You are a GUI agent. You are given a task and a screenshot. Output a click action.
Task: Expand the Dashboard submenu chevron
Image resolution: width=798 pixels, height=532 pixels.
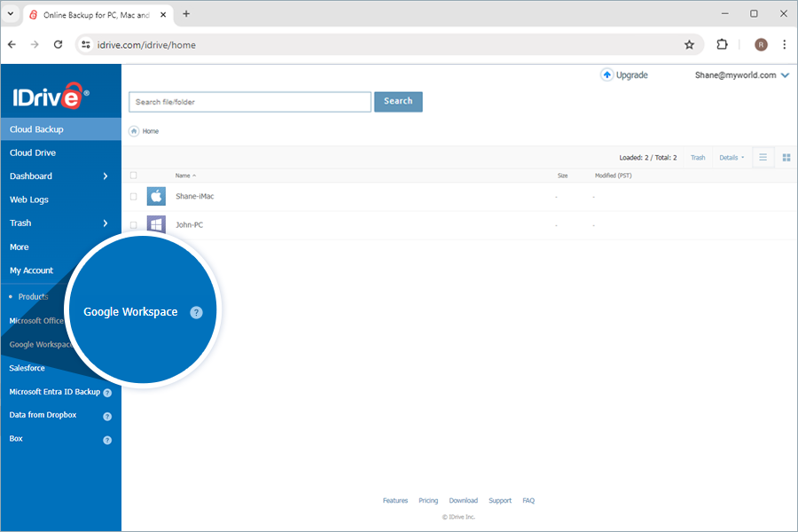pos(106,176)
